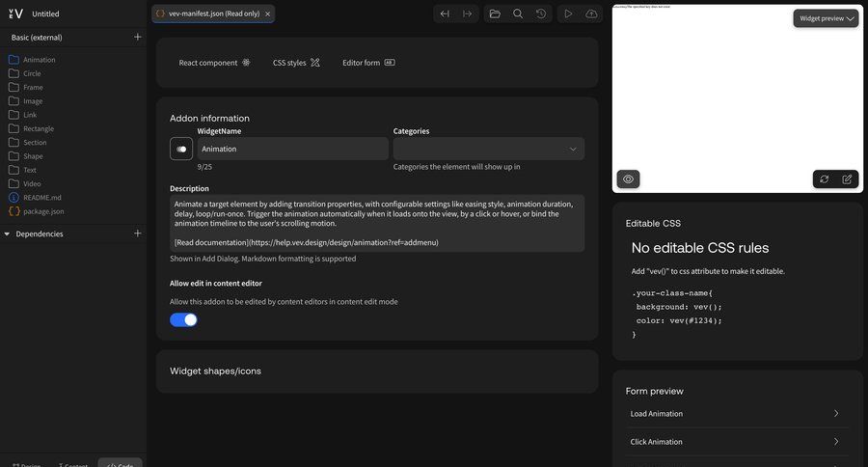This screenshot has width=868, height=467.
Task: Click the cloud upload publish icon
Action: coord(591,14)
